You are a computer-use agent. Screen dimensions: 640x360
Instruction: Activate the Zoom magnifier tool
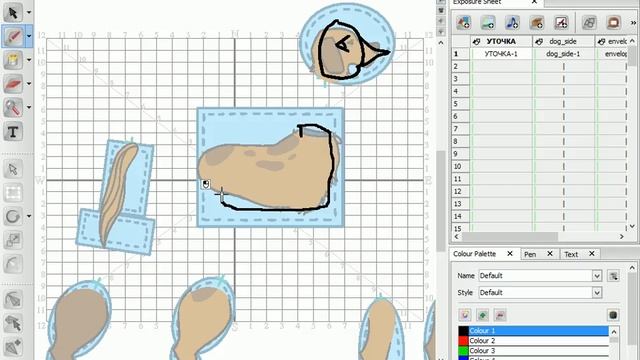(13, 107)
